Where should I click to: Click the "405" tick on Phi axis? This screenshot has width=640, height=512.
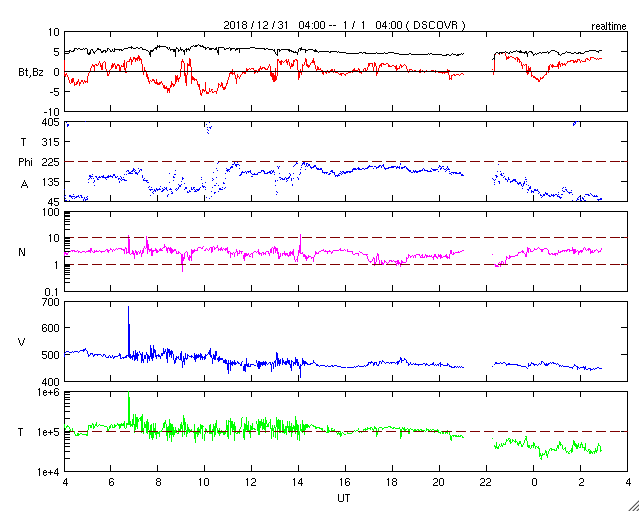[x=52, y=122]
